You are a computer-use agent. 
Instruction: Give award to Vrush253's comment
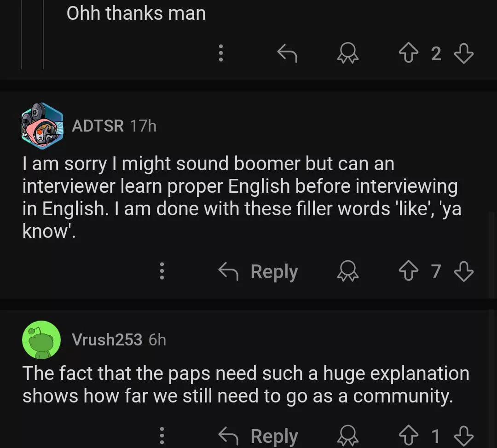point(348,435)
